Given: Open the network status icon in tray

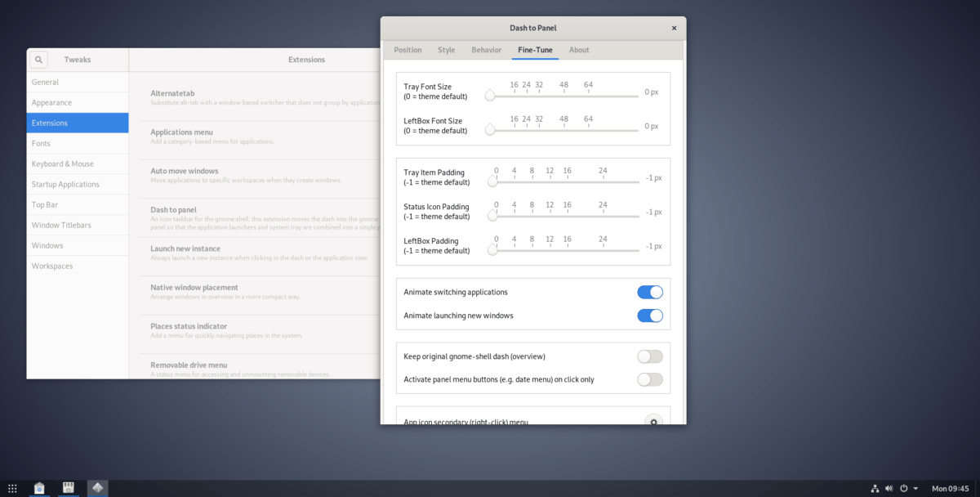Looking at the screenshot, I should (875, 488).
